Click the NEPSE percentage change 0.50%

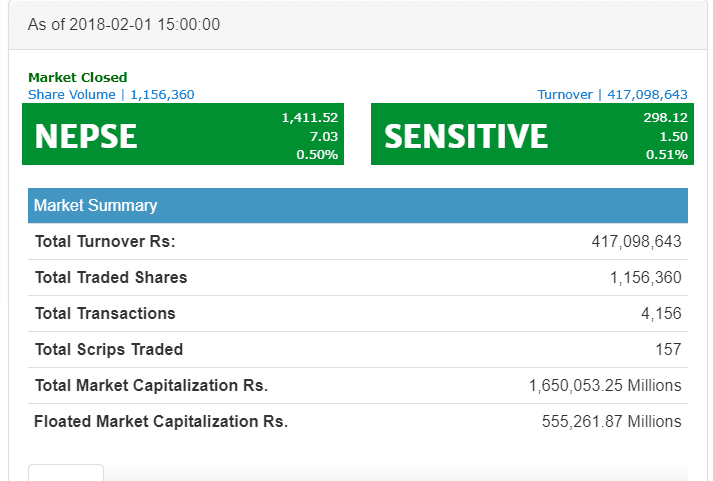[317, 155]
